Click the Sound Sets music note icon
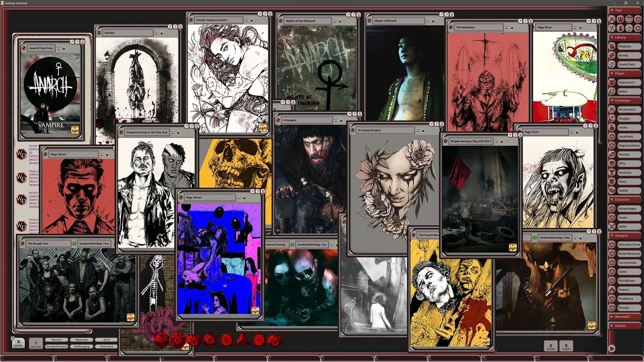Screen dimensions: 644x362 click(x=612, y=64)
